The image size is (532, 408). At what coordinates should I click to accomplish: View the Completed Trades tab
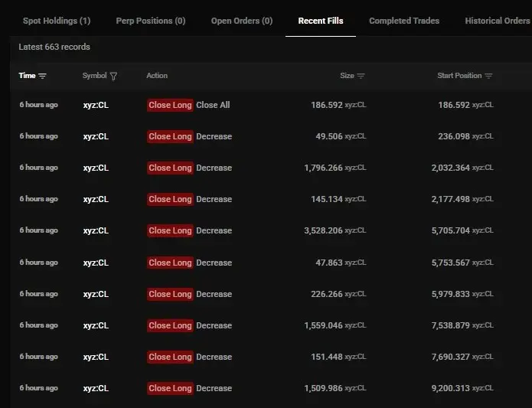click(x=404, y=21)
